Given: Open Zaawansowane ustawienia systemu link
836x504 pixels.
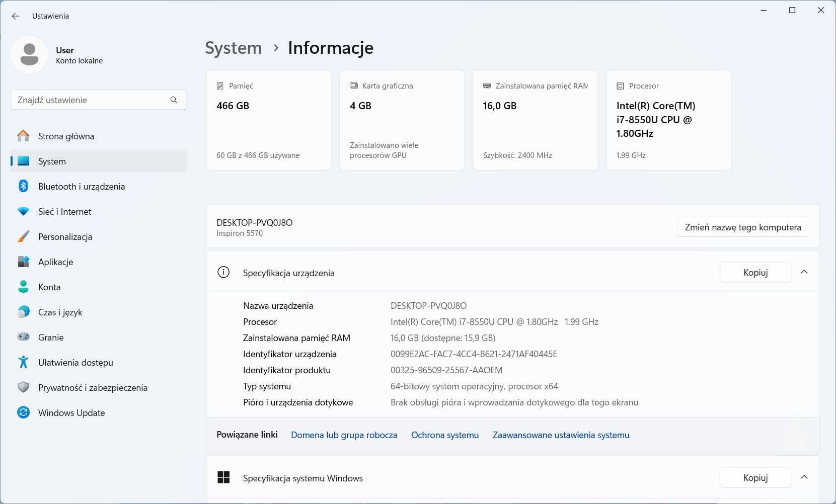Looking at the screenshot, I should point(561,435).
